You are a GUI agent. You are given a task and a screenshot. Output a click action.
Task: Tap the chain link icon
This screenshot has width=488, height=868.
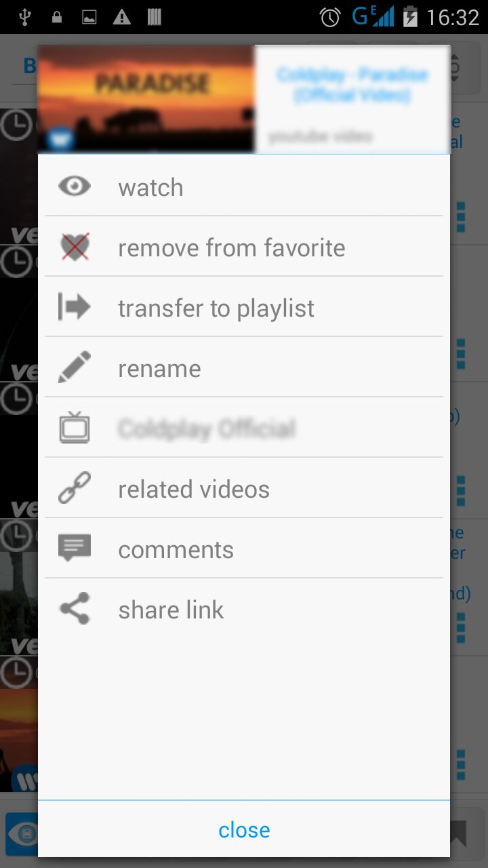tap(75, 488)
